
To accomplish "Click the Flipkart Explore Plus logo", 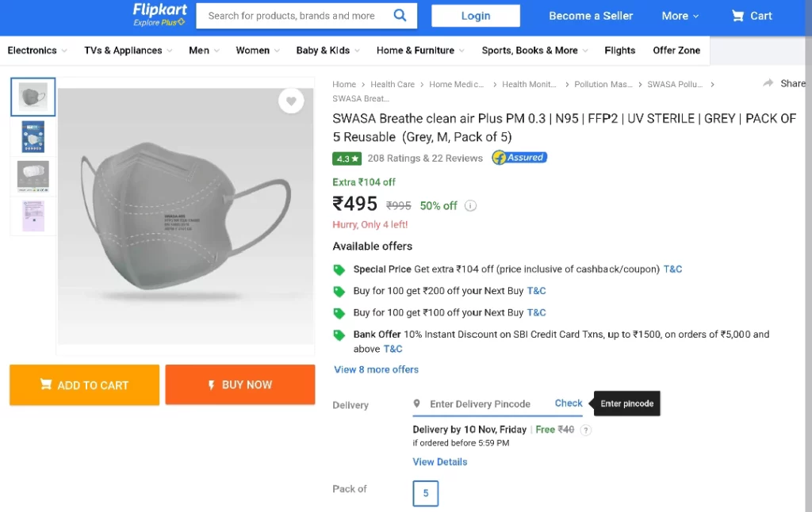I will [x=159, y=14].
